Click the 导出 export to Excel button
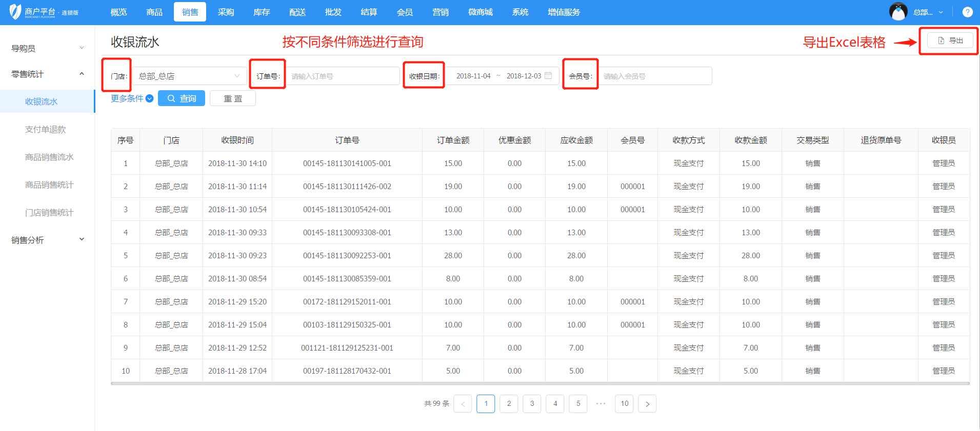 [x=950, y=40]
